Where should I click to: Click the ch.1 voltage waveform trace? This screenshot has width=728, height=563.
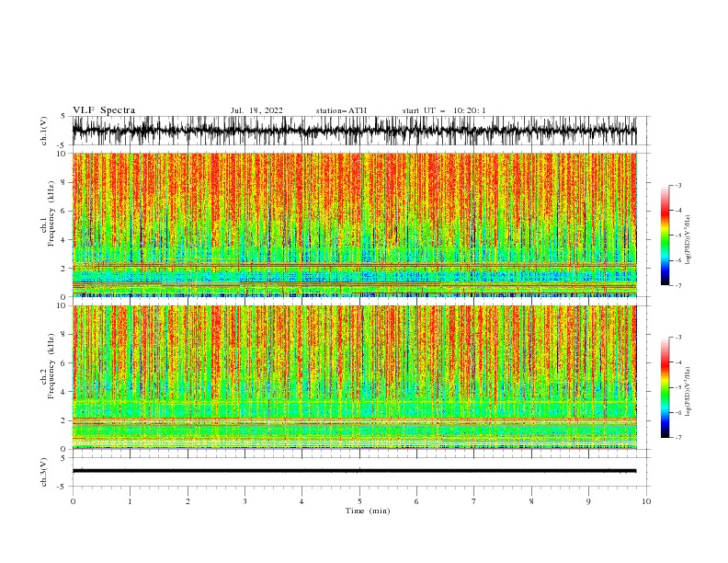tap(354, 131)
